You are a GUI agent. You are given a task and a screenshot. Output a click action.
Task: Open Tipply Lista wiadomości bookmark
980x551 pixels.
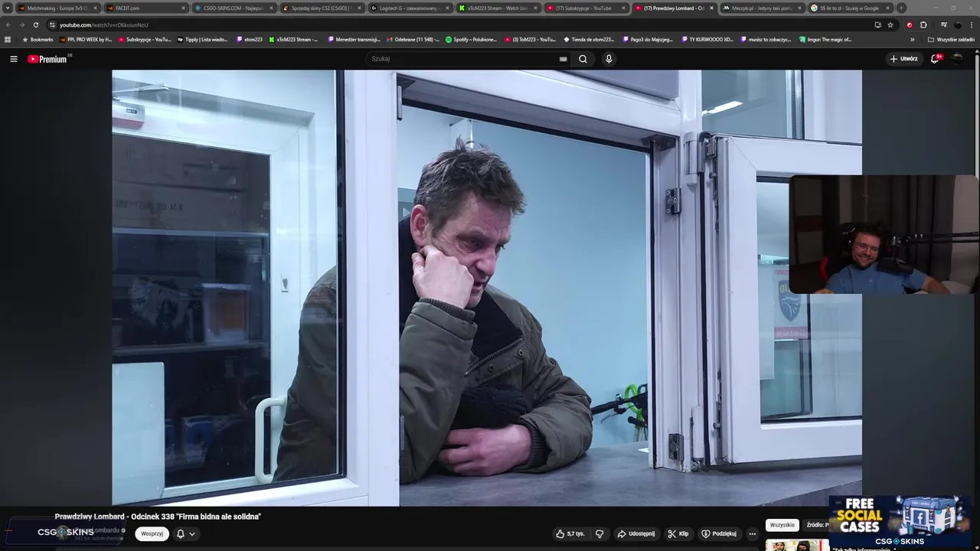203,39
